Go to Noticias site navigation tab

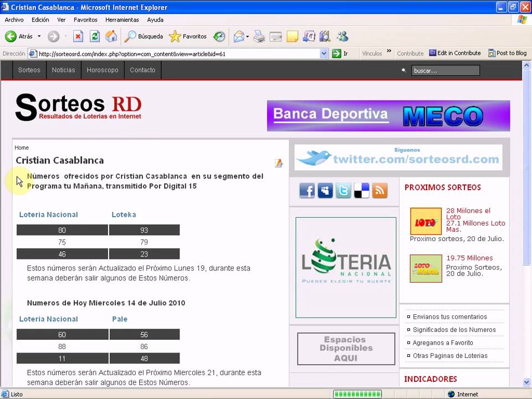point(63,70)
